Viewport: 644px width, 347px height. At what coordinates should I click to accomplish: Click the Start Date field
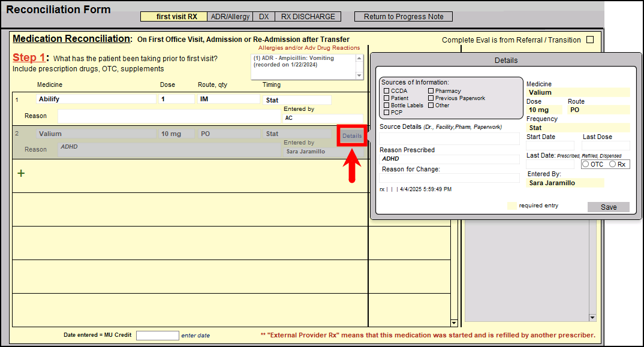coord(550,146)
